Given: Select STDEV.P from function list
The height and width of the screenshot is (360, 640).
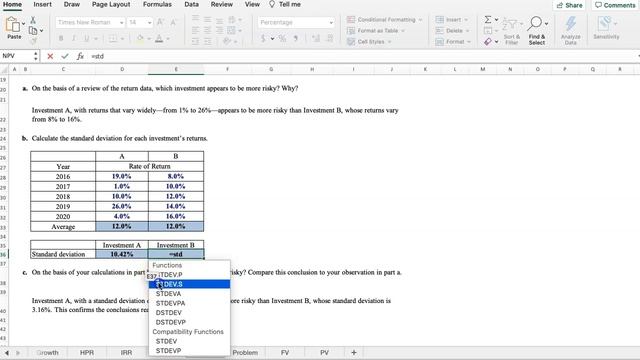Looking at the screenshot, I should pos(189,275).
